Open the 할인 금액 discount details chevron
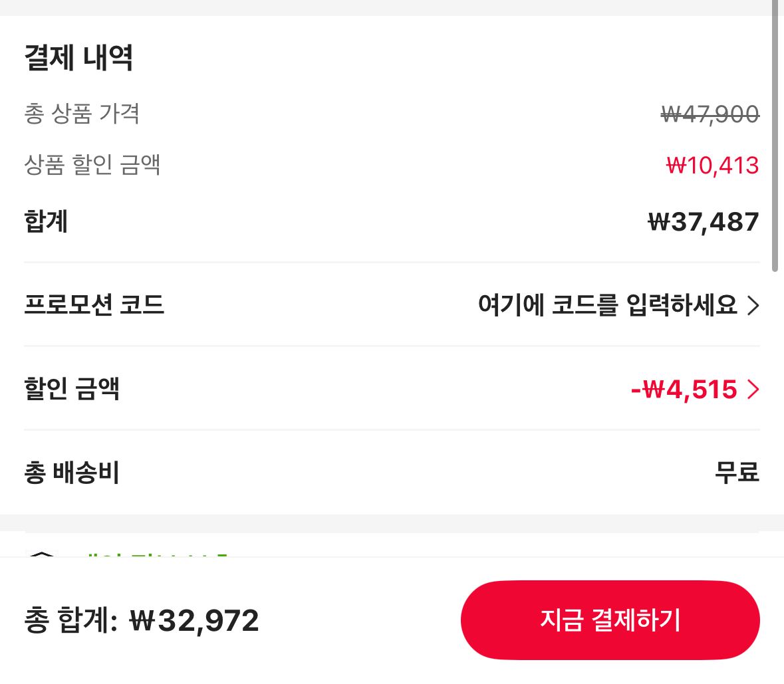Viewport: 784px width, 684px height. point(753,390)
